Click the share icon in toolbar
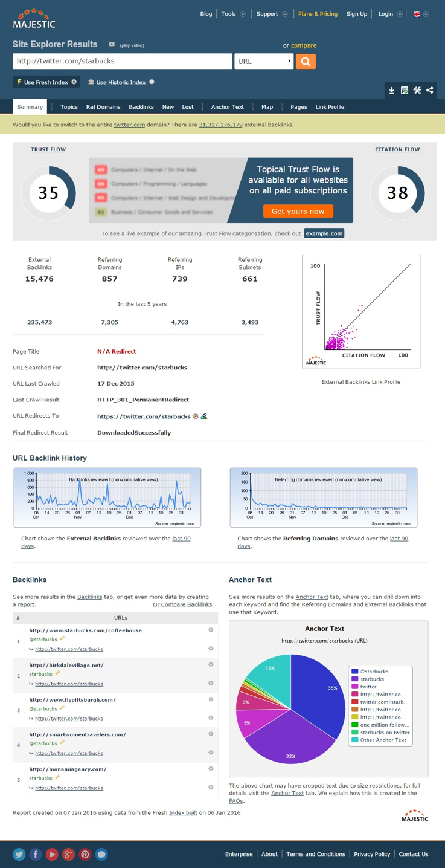Viewport: 445px width, 868px height. point(429,90)
